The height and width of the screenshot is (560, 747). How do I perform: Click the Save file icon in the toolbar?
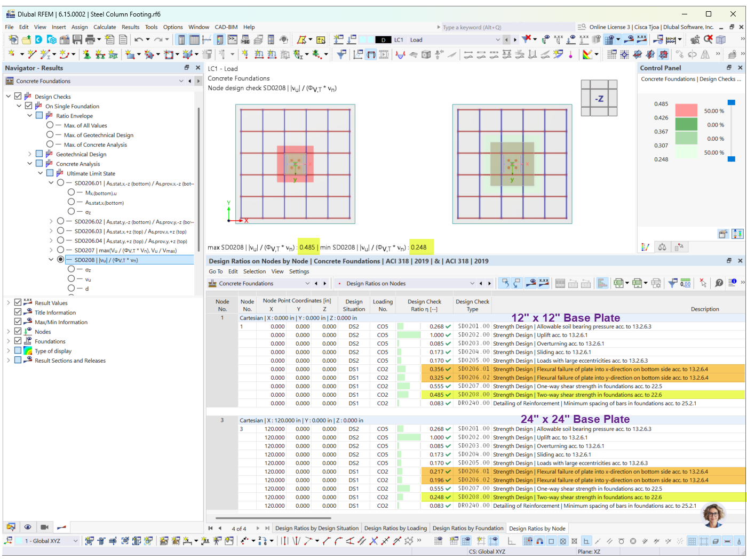pos(77,39)
